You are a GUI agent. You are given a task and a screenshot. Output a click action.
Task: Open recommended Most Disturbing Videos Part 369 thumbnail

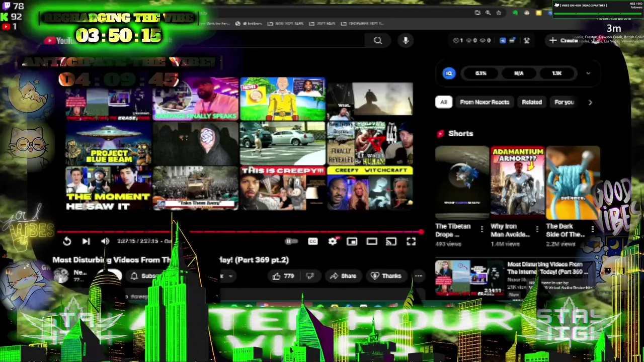click(x=469, y=277)
